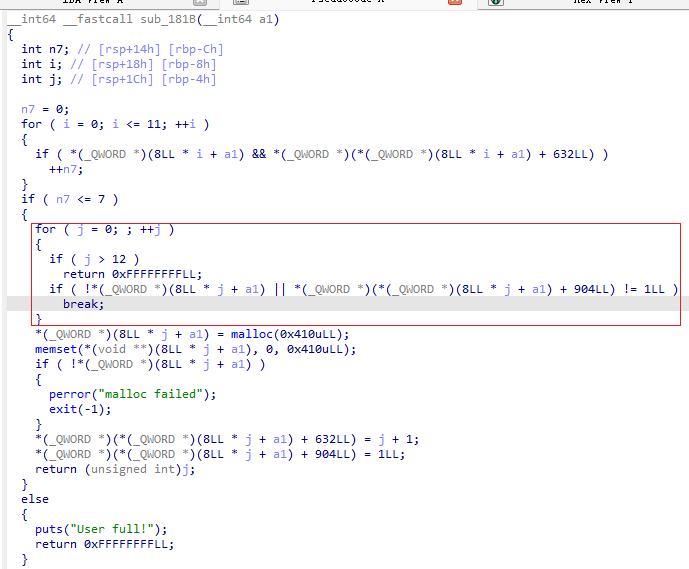Image resolution: width=689 pixels, height=569 pixels.
Task: Click the Hex View tab icon
Action: pos(495,4)
